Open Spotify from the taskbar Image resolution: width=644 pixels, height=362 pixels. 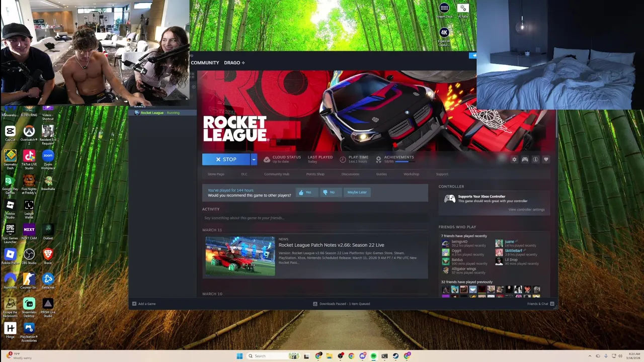point(373,356)
